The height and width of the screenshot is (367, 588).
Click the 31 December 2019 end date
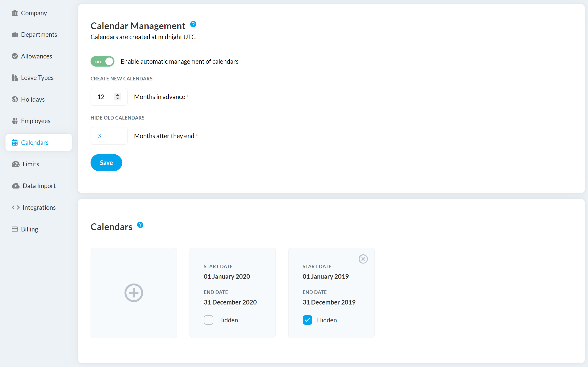[x=329, y=302]
